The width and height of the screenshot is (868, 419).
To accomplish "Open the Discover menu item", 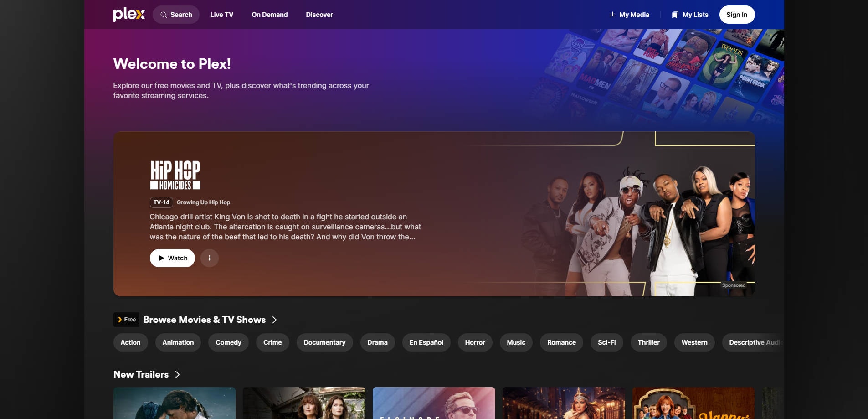I will (x=319, y=15).
